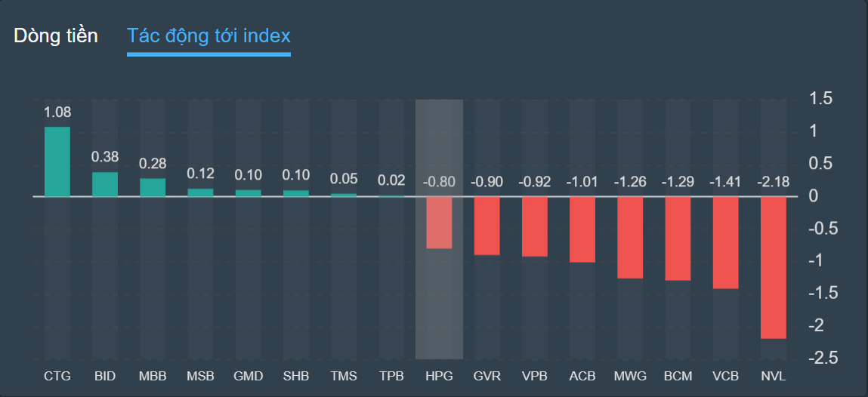Click the -2.18 value label above NVL
Viewport: 868px width, 397px height.
[x=773, y=182]
